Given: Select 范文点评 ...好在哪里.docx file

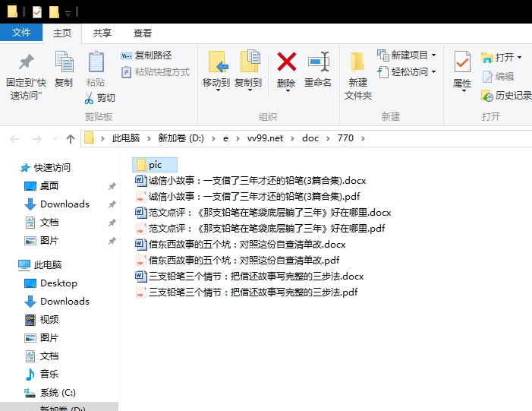Looking at the screenshot, I should pos(263,213).
